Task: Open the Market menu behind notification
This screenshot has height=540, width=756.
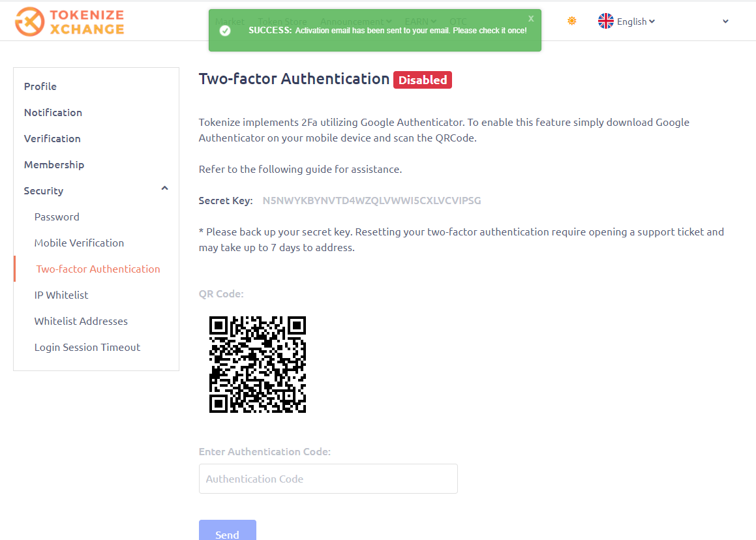Action: click(x=230, y=22)
